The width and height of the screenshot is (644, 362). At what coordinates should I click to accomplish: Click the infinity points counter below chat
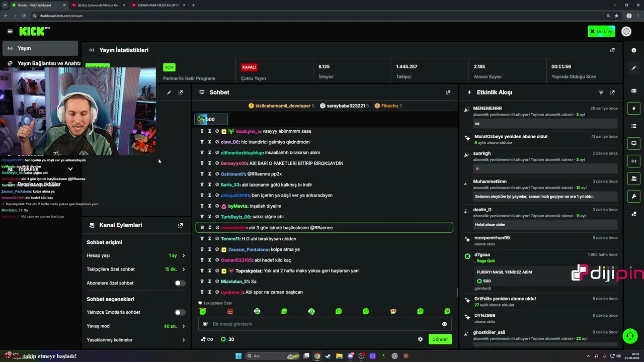(x=207, y=339)
